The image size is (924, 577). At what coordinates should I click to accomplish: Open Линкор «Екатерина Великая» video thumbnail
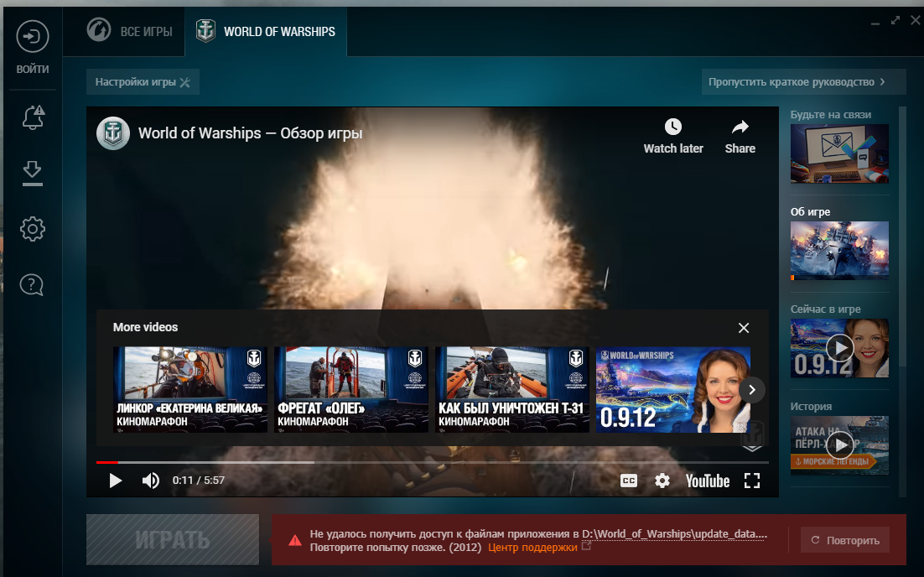click(189, 390)
